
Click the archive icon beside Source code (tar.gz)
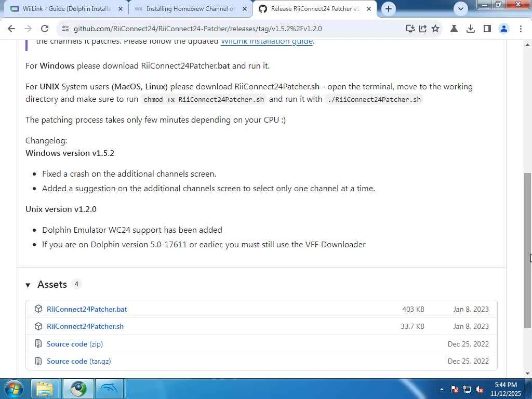[38, 361]
